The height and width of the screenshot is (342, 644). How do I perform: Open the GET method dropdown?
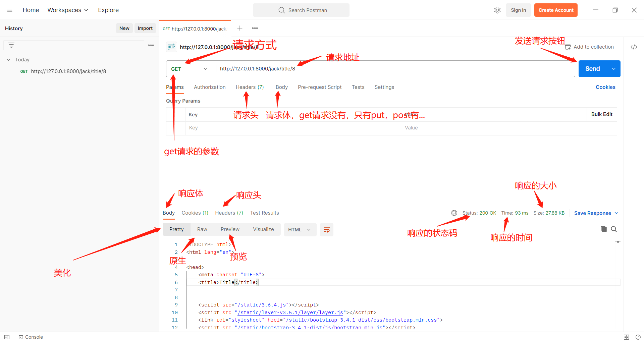190,69
